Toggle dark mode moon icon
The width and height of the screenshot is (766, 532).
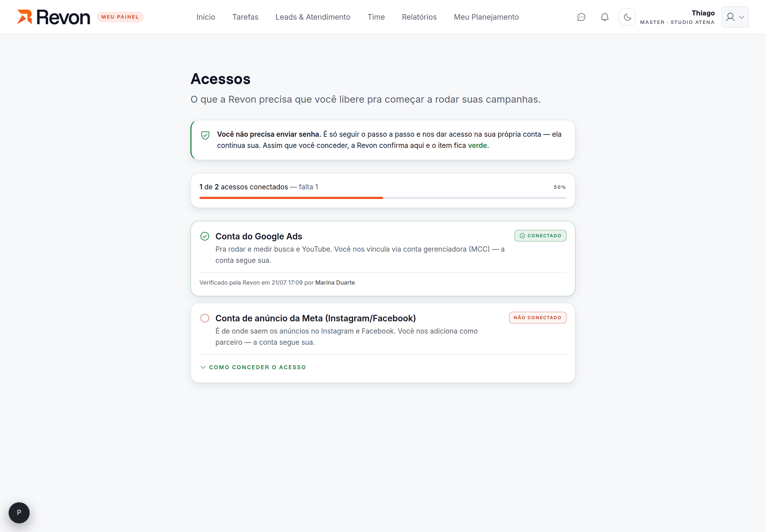click(627, 17)
